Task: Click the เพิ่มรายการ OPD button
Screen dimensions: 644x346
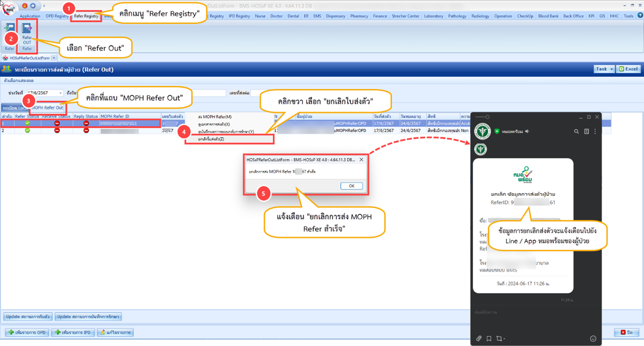Action: (x=27, y=332)
